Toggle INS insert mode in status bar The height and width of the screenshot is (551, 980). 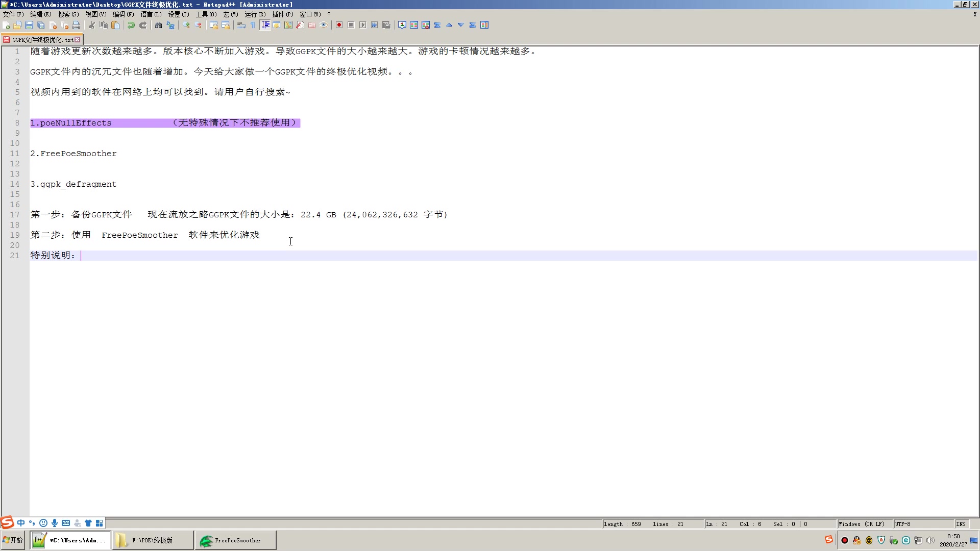pos(961,524)
